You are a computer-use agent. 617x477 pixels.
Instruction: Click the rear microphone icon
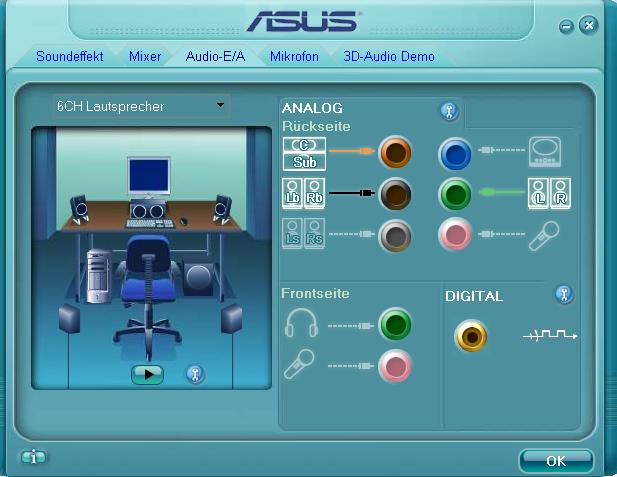point(544,236)
